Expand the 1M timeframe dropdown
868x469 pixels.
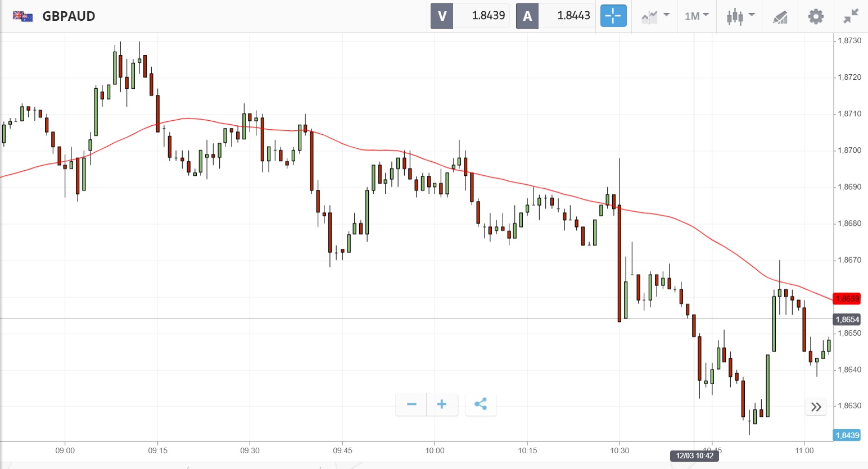[x=697, y=16]
